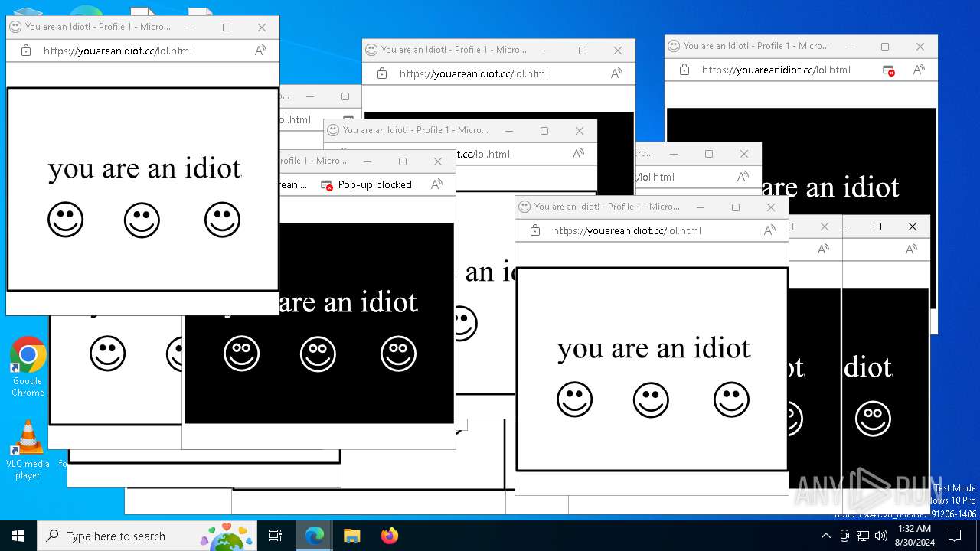Open site info lock in frontmost white-page window
The width and height of the screenshot is (980, 551).
point(535,230)
